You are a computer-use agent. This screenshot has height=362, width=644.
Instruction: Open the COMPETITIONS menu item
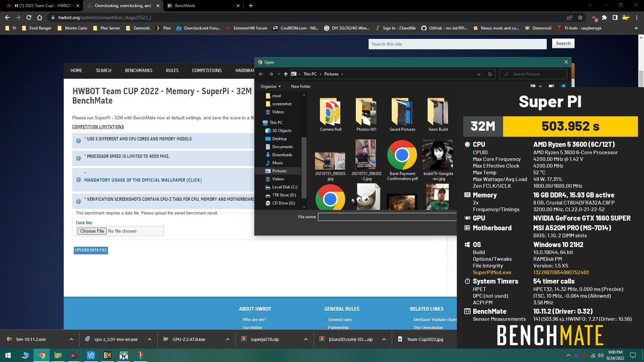(207, 71)
